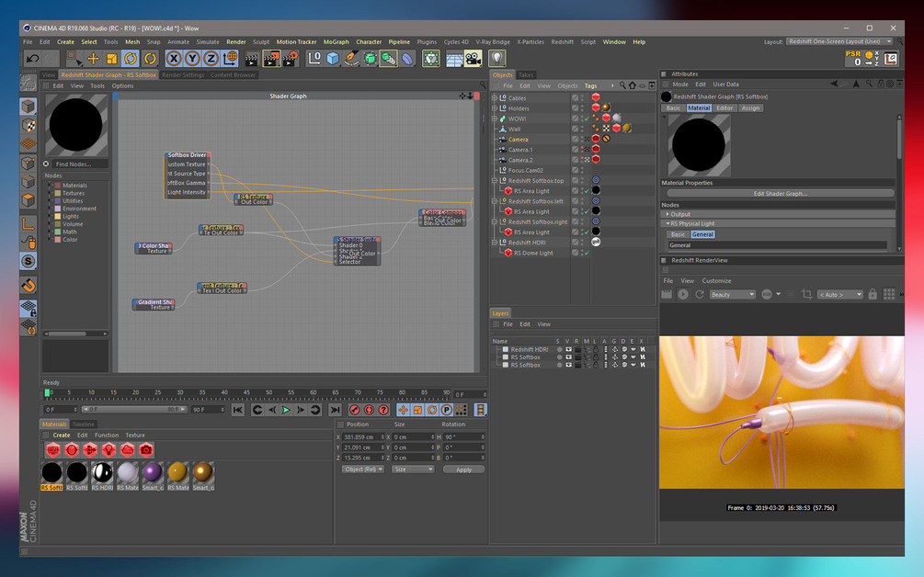This screenshot has width=924, height=577.
Task: Select the RS HDRI material swatch
Action: click(x=102, y=472)
